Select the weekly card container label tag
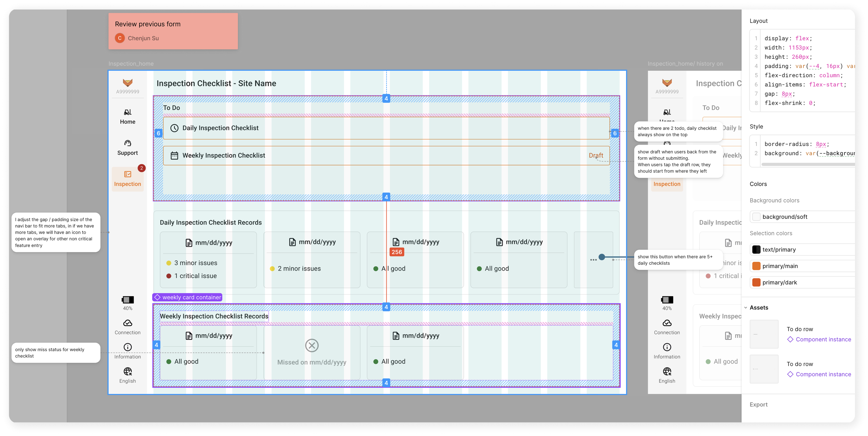The width and height of the screenshot is (868, 436). pyautogui.click(x=187, y=297)
